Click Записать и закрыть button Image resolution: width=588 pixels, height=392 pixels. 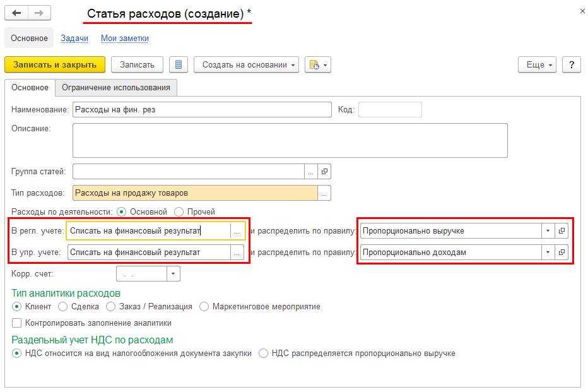[55, 64]
